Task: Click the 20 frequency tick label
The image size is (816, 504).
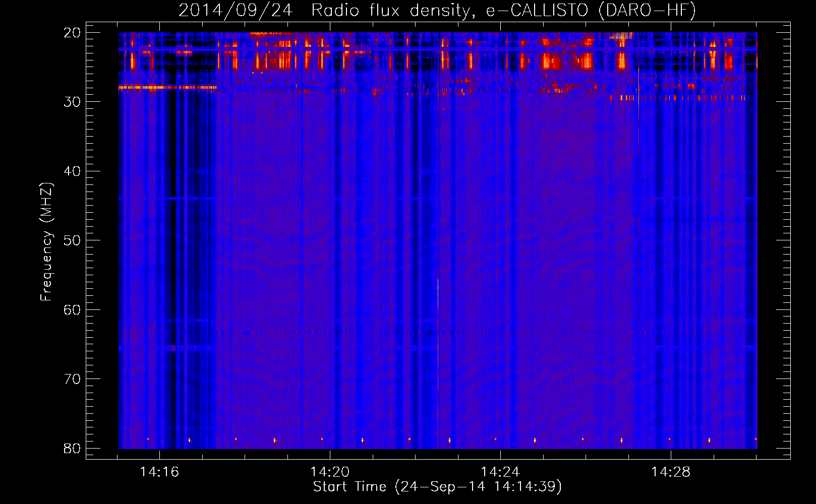Action: click(72, 33)
